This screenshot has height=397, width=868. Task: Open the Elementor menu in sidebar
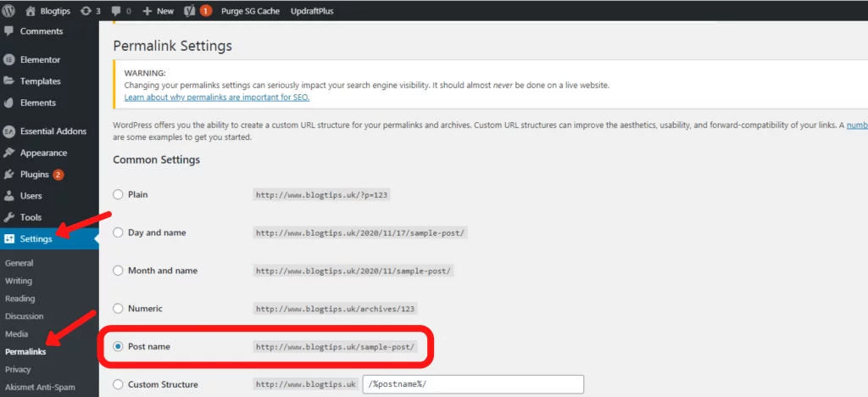click(41, 59)
